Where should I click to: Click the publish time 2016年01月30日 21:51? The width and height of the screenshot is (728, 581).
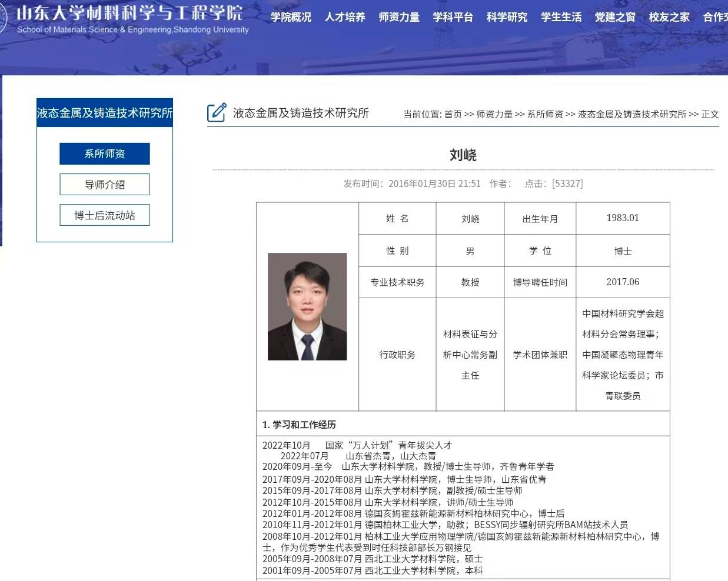click(x=434, y=183)
